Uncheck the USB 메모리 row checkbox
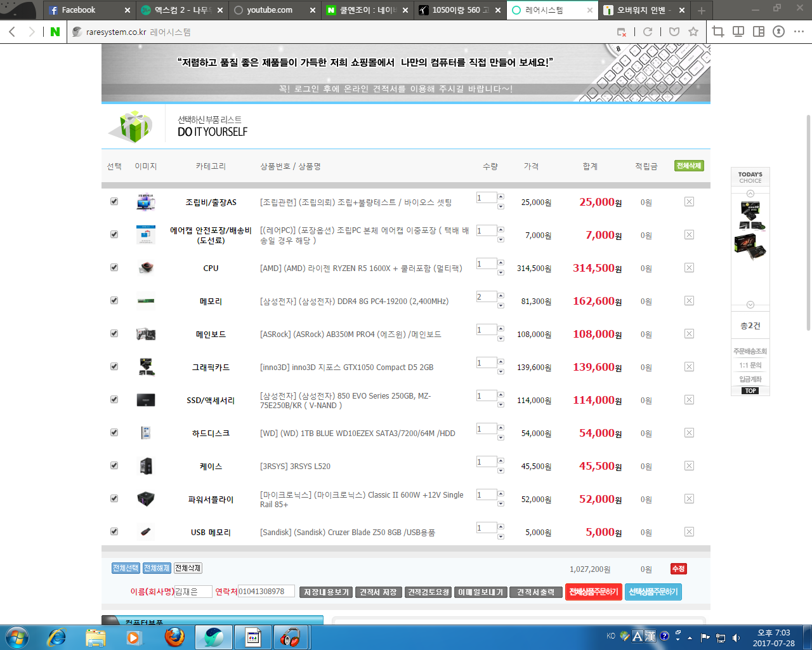Screen dimensions: 812x650 (114, 531)
